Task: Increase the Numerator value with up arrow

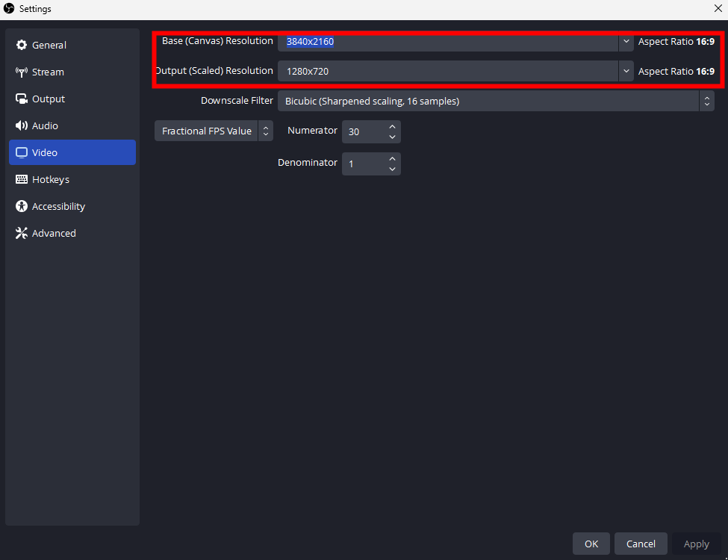Action: [x=393, y=127]
